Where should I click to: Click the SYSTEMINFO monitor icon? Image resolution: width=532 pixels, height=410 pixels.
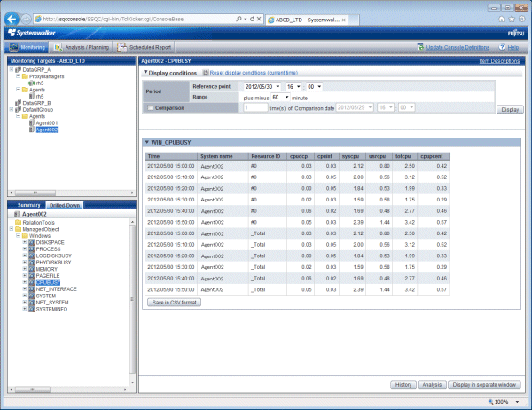32,309
